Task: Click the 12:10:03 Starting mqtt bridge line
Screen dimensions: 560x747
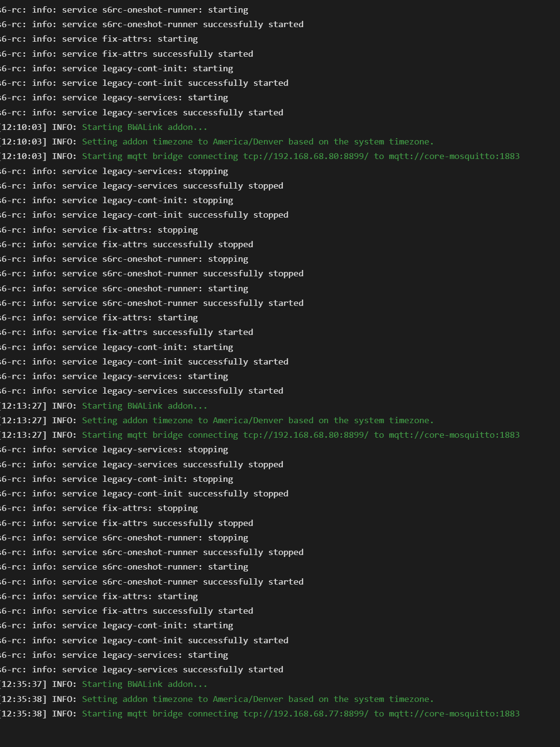Action: [x=300, y=156]
